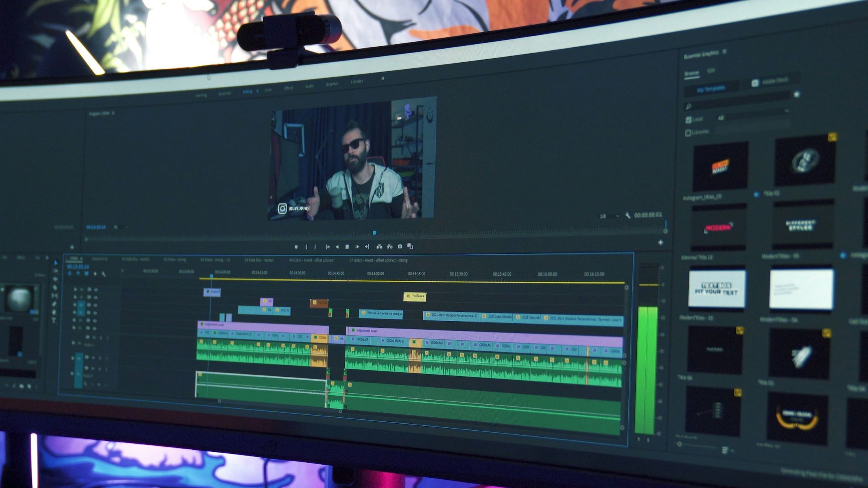This screenshot has width=868, height=488.
Task: Click the wrench settings icon in the program monitor
Action: point(628,216)
